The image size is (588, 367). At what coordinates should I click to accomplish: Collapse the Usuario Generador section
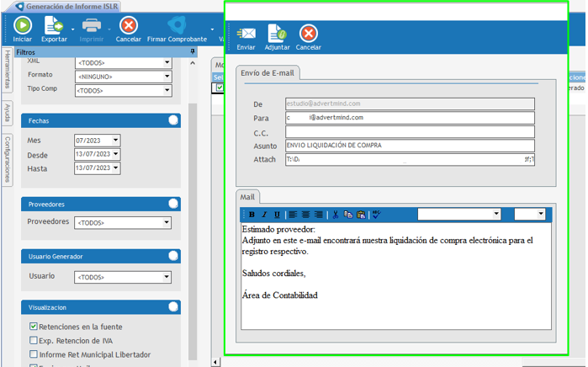[x=173, y=256]
